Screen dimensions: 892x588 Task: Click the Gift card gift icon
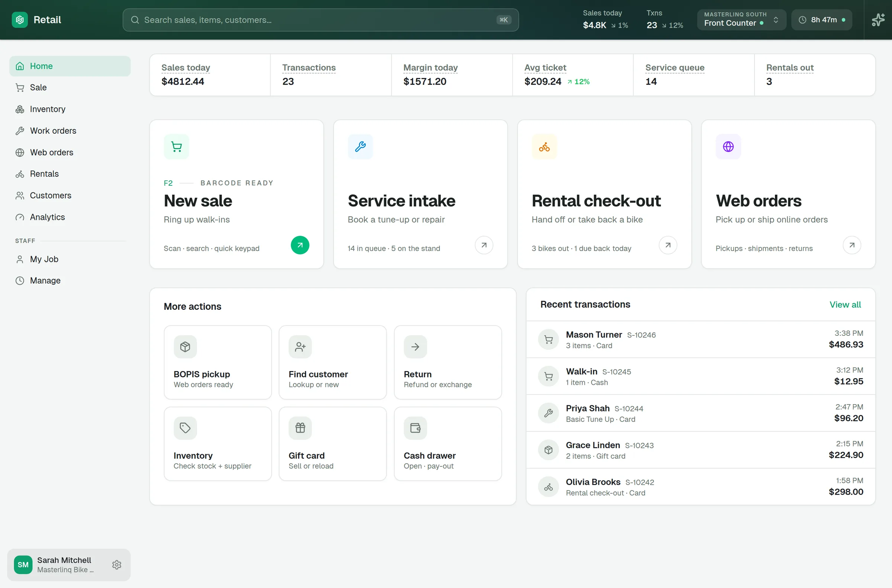tap(300, 428)
